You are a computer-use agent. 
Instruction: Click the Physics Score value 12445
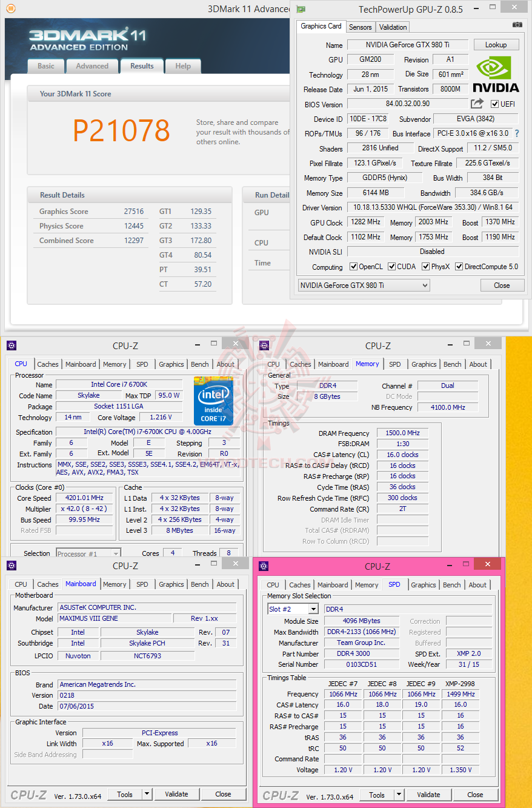[134, 226]
